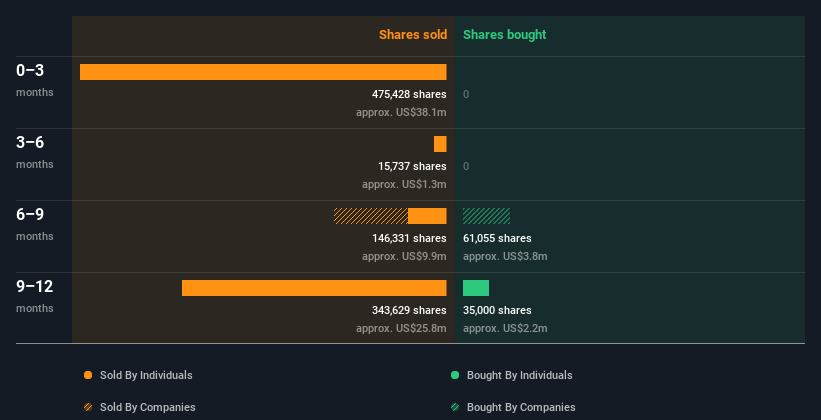
Task: Click the 0 bought value for 0–3 months
Action: pyautogui.click(x=466, y=94)
